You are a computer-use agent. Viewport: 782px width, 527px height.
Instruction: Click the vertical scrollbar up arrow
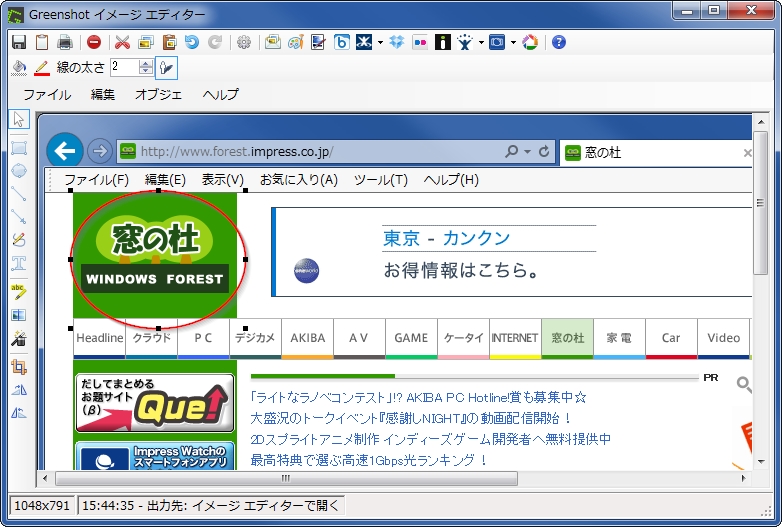761,122
